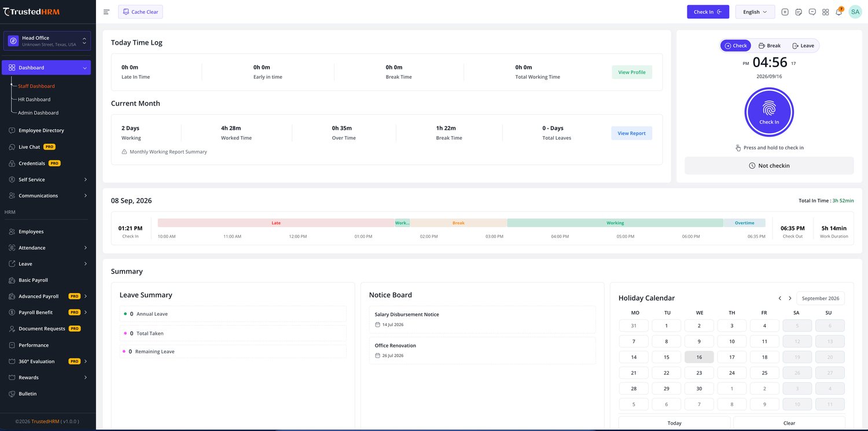Expand the Leave sidebar menu
This screenshot has height=431, width=868.
pyautogui.click(x=48, y=264)
